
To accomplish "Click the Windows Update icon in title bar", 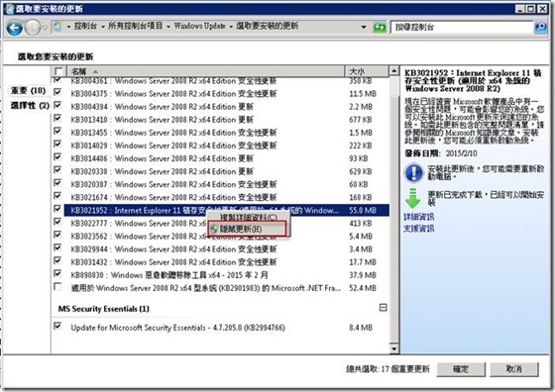I will (10, 9).
